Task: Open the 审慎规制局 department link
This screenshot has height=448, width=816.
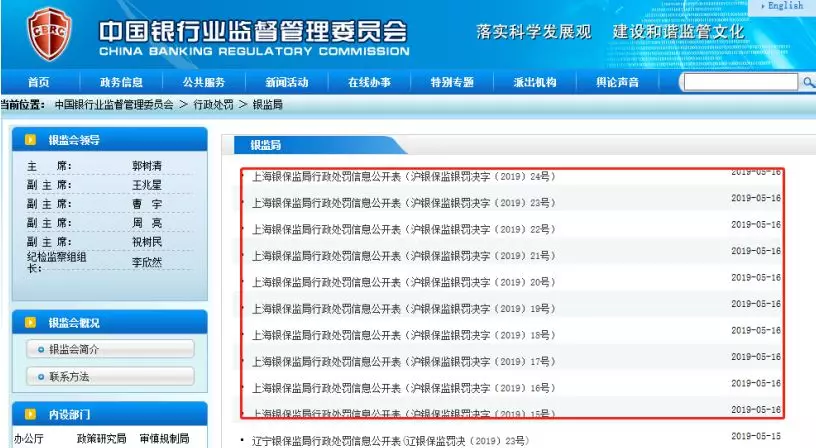Action: click(164, 439)
